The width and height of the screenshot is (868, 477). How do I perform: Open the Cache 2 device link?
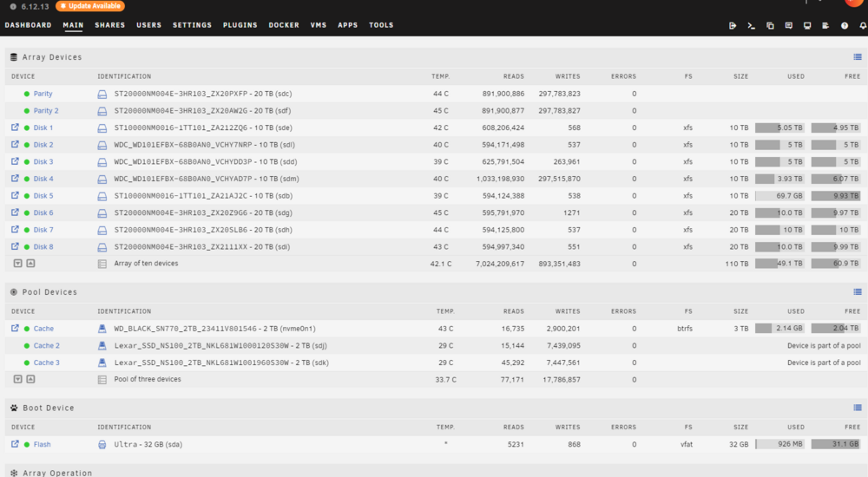pyautogui.click(x=47, y=346)
